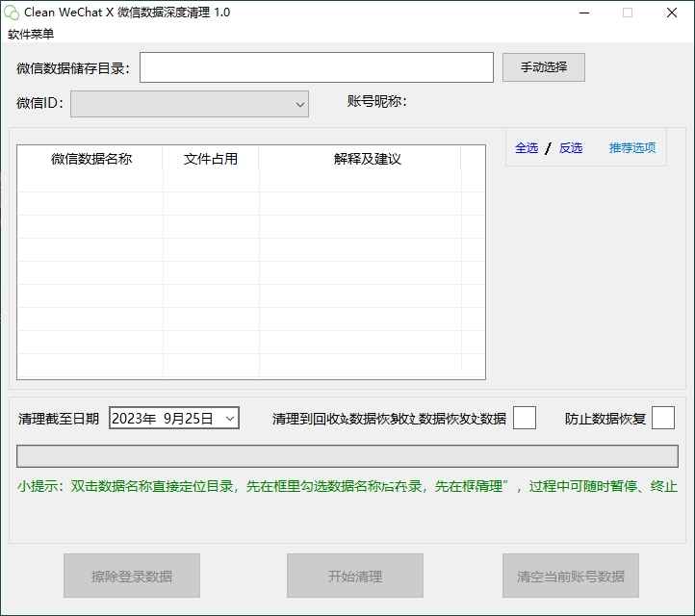Click the WeChat app icon in title bar
This screenshot has height=616, width=695.
(12, 13)
